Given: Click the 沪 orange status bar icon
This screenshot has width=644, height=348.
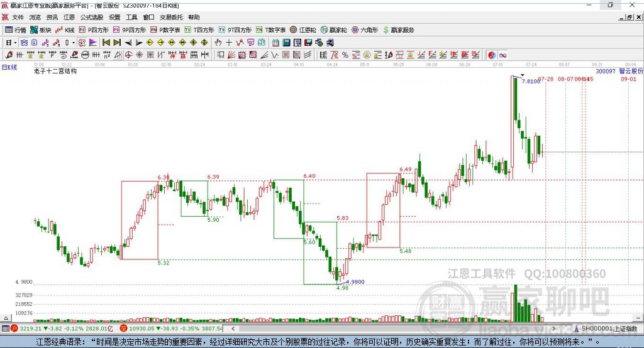Looking at the screenshot, I should 14,329.
